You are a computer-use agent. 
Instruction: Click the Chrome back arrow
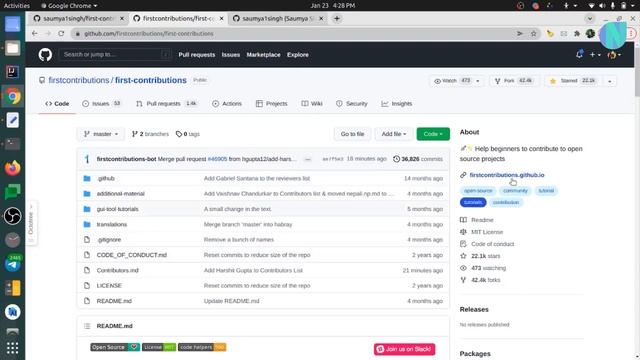[35, 33]
